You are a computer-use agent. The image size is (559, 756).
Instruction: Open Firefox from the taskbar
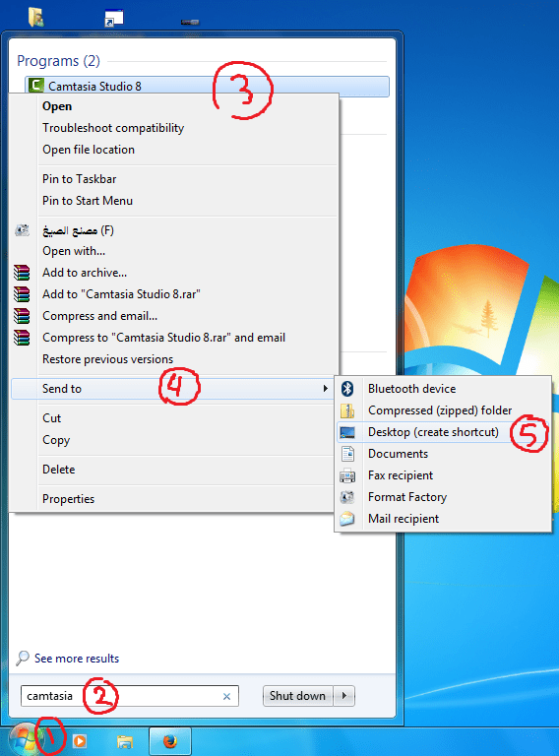170,741
